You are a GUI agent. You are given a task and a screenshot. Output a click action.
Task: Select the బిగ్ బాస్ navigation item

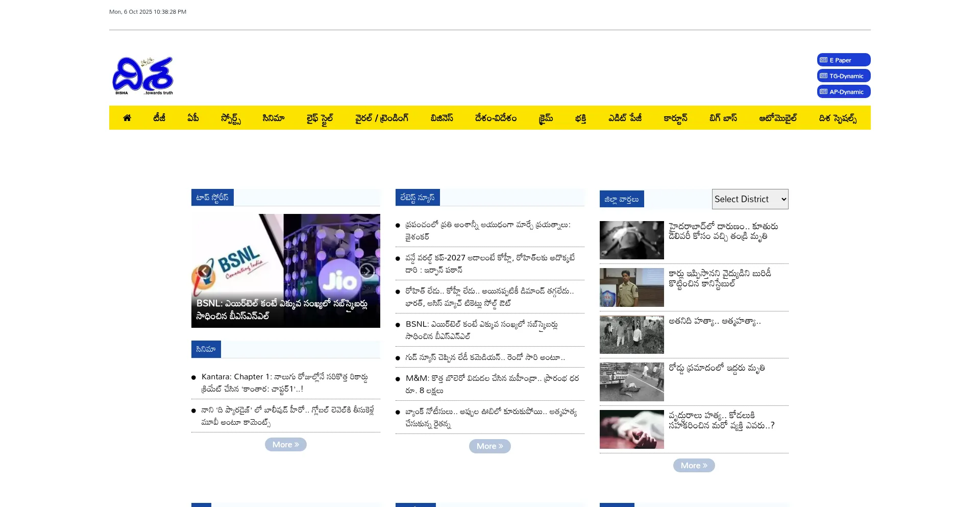[x=723, y=118]
